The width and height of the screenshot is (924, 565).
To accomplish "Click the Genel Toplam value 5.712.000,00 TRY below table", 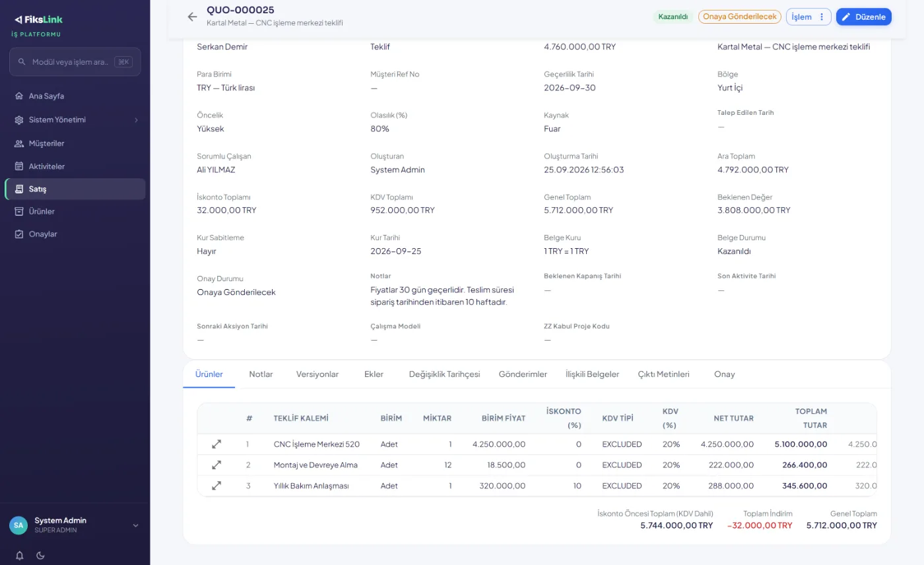I will coord(841,525).
